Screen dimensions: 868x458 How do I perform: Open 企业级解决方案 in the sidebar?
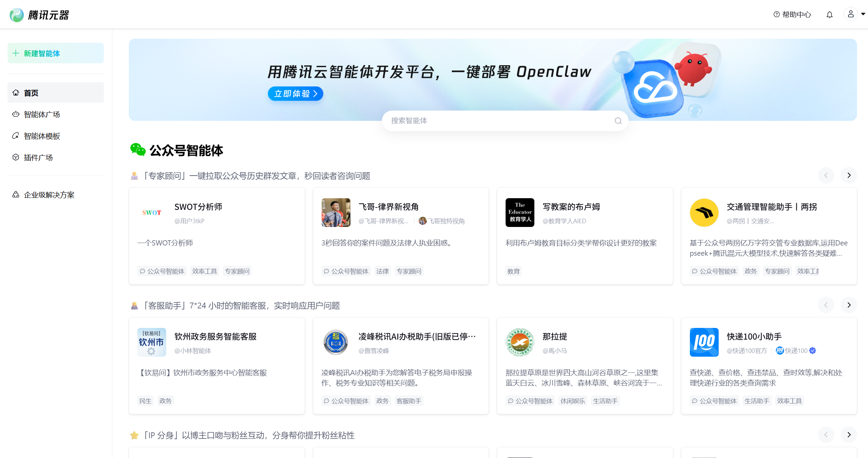(x=55, y=194)
